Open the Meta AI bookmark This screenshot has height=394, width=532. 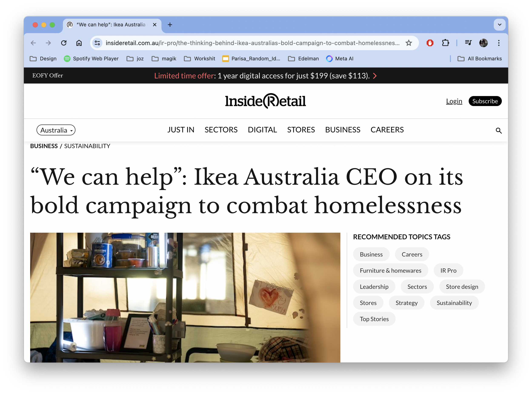(x=340, y=59)
